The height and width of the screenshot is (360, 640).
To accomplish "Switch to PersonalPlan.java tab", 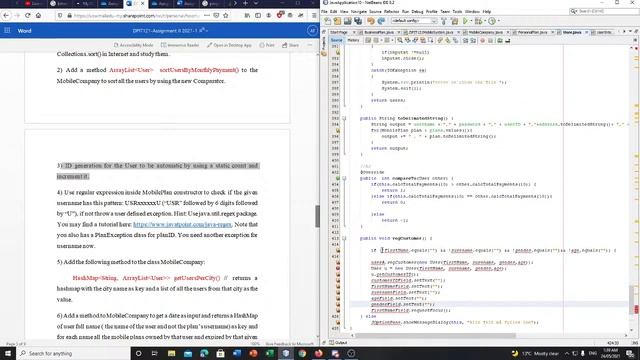I will point(532,32).
